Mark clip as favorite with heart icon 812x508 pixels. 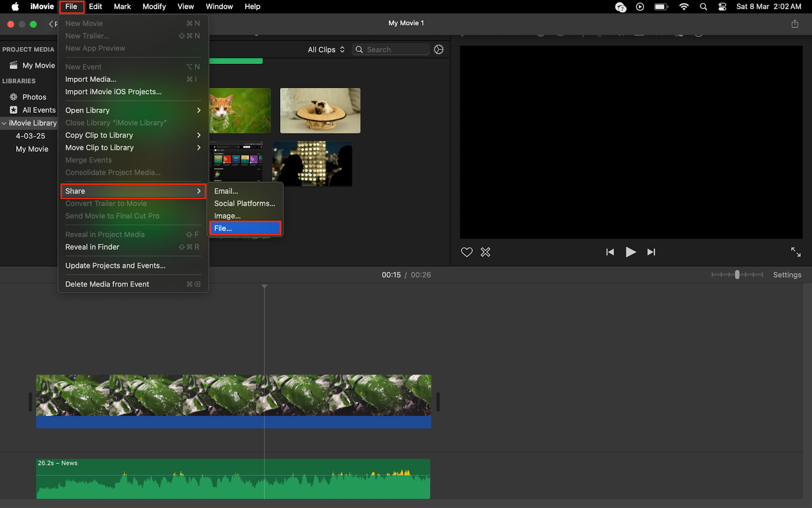click(466, 252)
